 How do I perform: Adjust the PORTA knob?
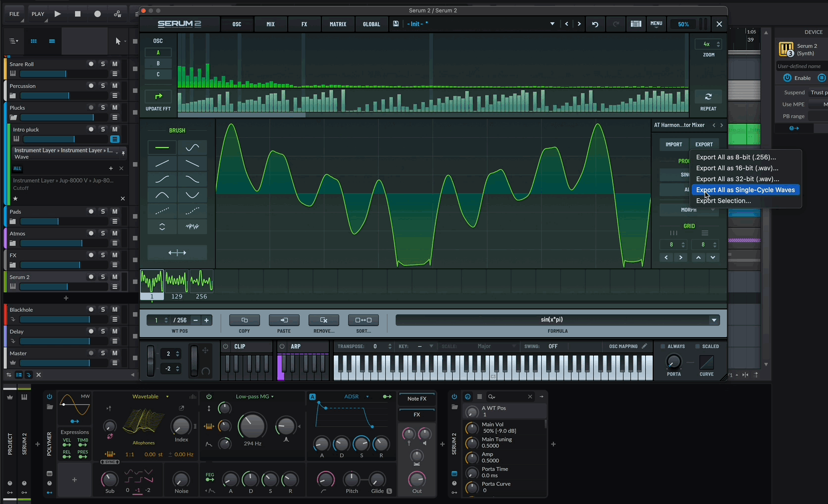[x=673, y=362]
